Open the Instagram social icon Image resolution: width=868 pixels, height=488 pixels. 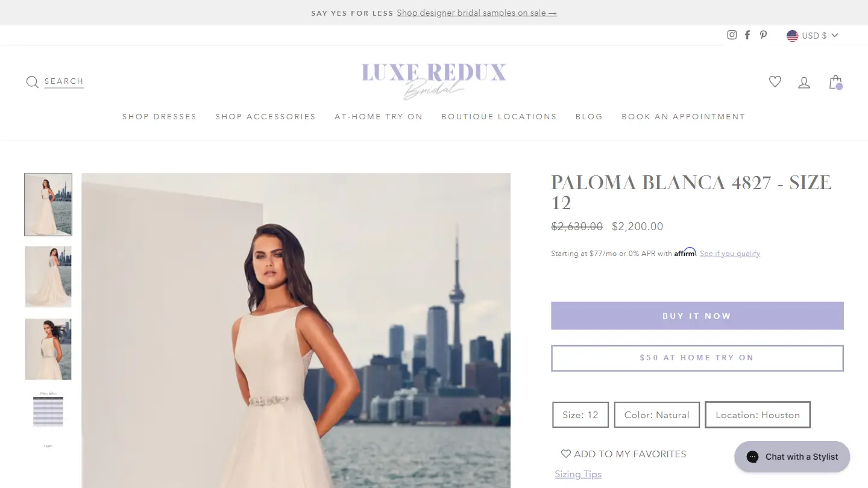click(732, 35)
